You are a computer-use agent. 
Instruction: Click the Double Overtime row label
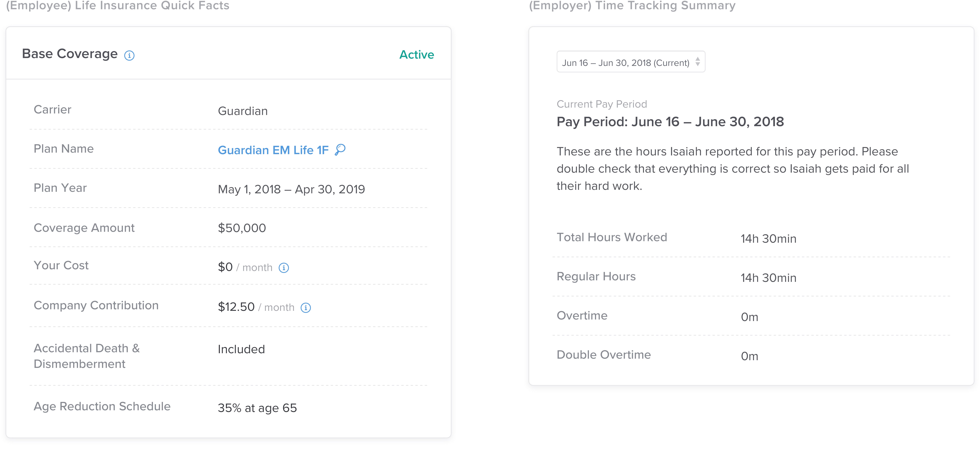603,355
